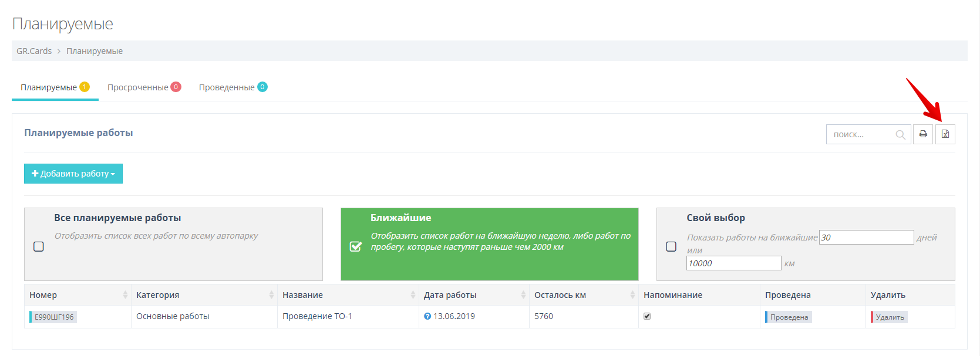
Task: Toggle the Ближайшие filter checkbox
Action: coord(355,246)
